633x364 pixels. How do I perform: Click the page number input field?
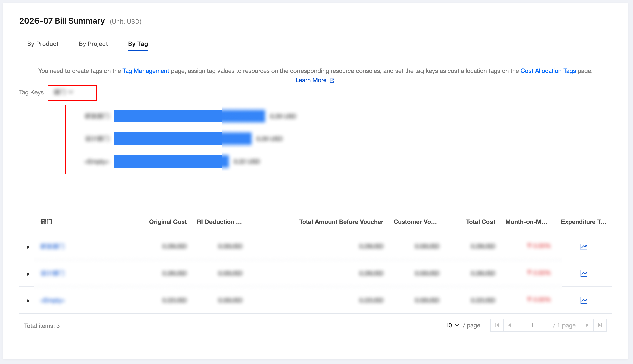click(x=532, y=325)
